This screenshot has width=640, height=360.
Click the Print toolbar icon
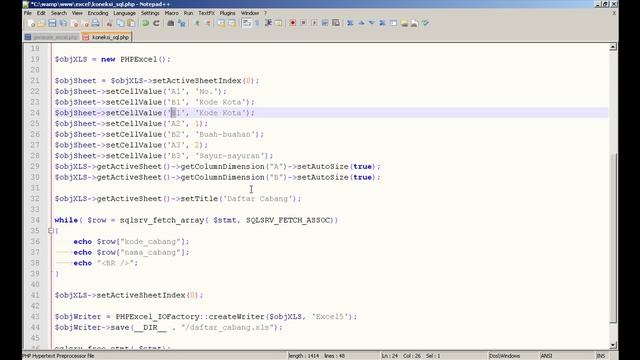coord(95,23)
